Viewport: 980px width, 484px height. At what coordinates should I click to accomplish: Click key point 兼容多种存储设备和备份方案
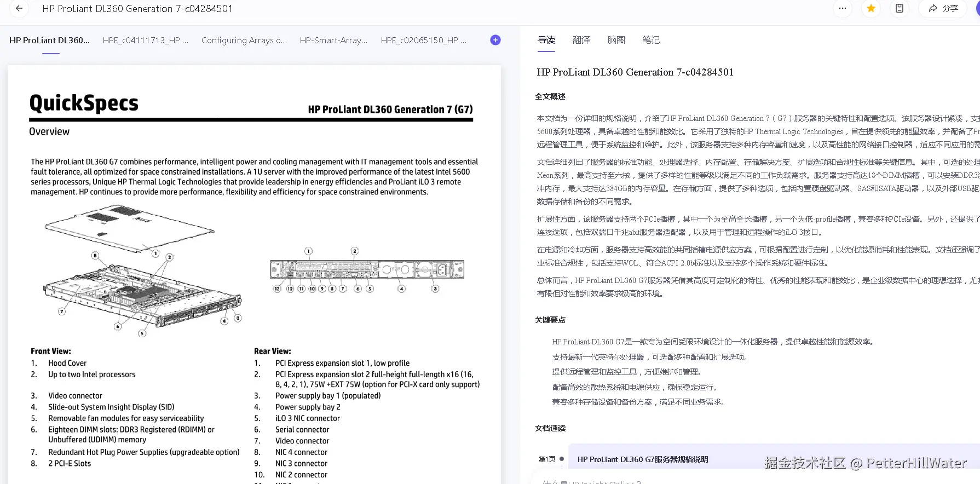point(638,402)
